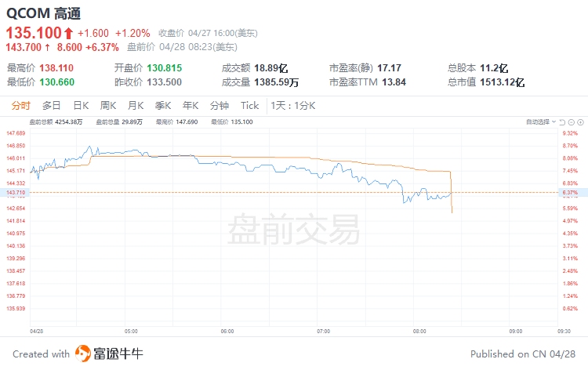Open the Tick tab
The image size is (588, 370).
point(250,106)
